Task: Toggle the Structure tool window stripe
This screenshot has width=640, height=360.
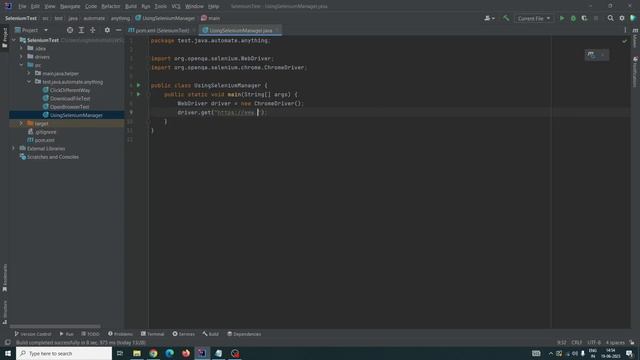Action: pos(4,312)
